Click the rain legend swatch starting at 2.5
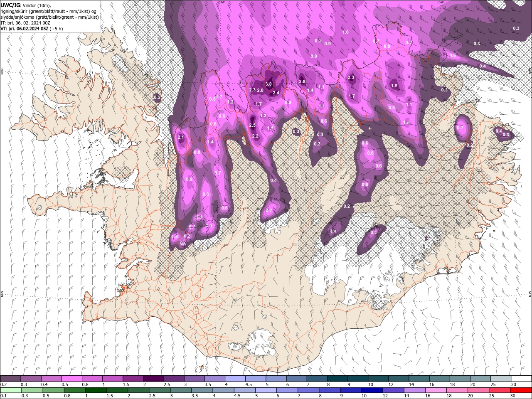This screenshot has height=399, width=532. pos(160,390)
